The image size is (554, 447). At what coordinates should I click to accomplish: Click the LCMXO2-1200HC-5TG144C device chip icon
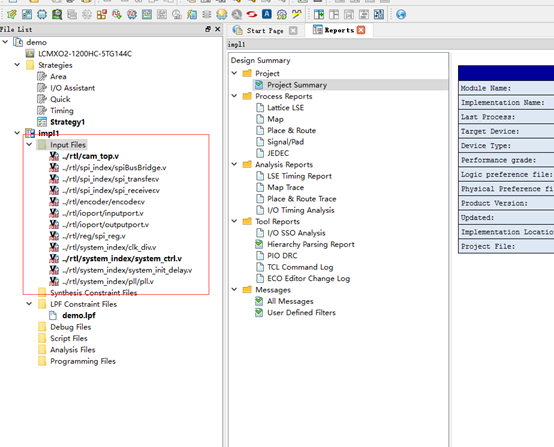(x=30, y=54)
